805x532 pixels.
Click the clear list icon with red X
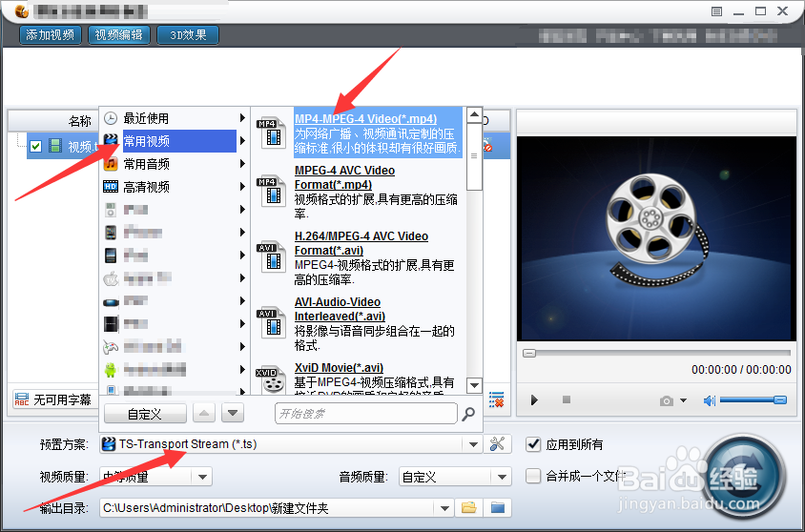click(x=496, y=399)
